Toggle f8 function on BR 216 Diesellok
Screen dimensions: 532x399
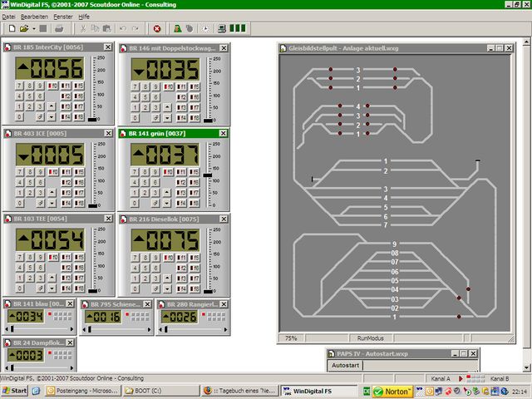[x=195, y=288]
